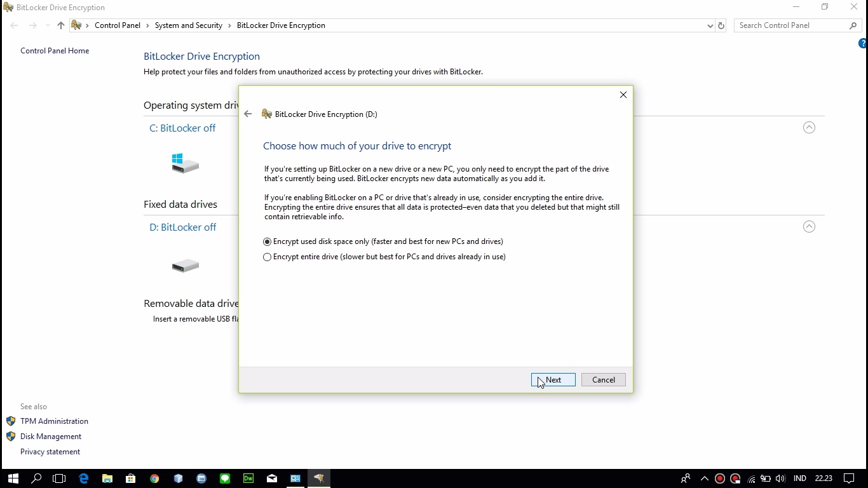Image resolution: width=868 pixels, height=488 pixels.
Task: Open taskbar Search
Action: [x=36, y=478]
